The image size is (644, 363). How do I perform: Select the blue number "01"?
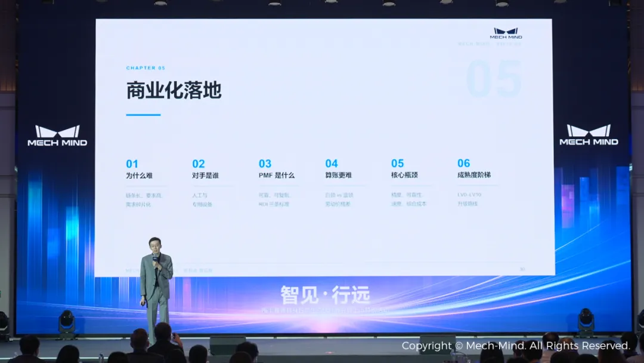pos(132,164)
